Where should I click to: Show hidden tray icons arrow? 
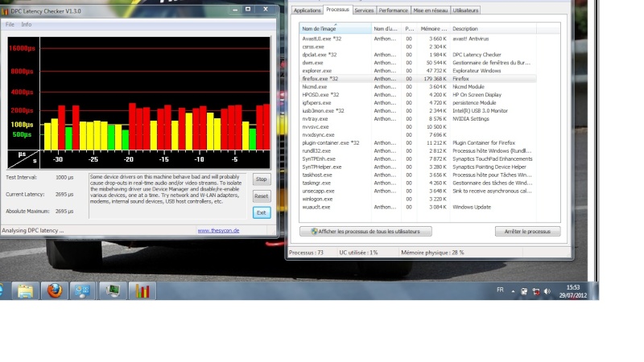pyautogui.click(x=513, y=291)
